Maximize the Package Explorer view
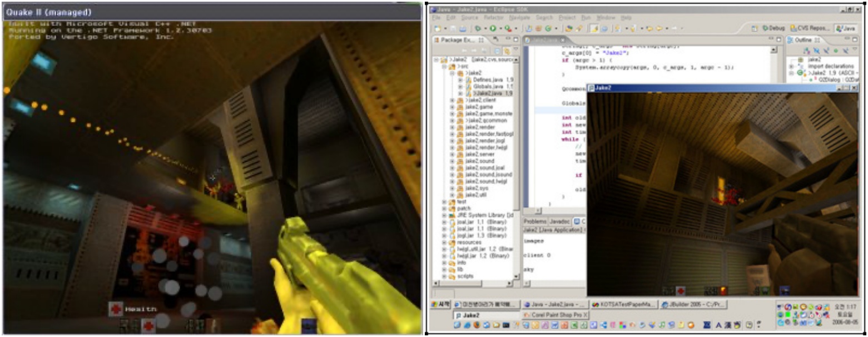Image resolution: width=868 pixels, height=337 pixels. tap(515, 40)
